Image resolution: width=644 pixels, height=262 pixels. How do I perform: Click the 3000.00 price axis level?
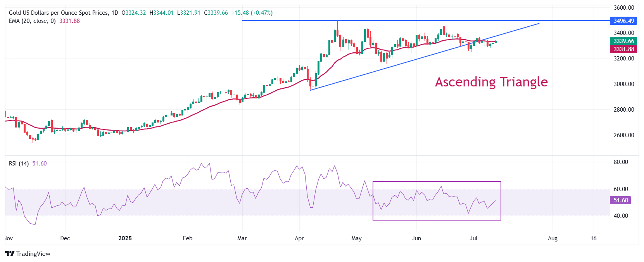[x=624, y=84]
